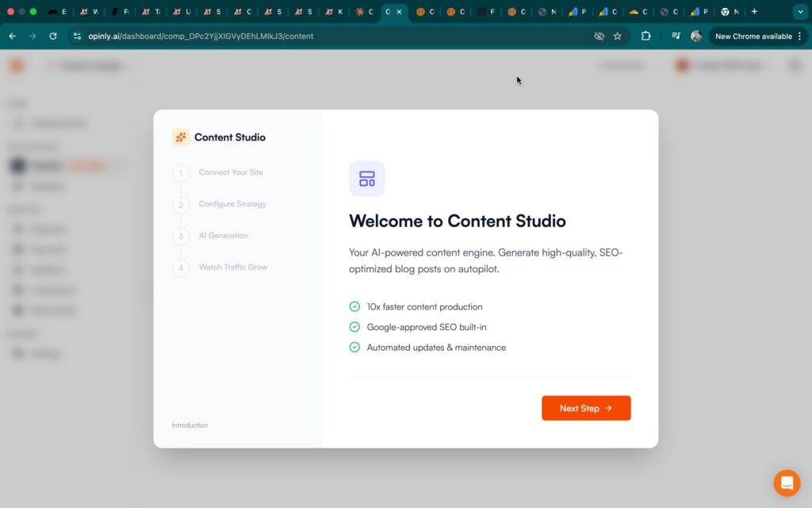The width and height of the screenshot is (812, 508).
Task: Switch to the last tab with Chrome icon
Action: (x=730, y=11)
